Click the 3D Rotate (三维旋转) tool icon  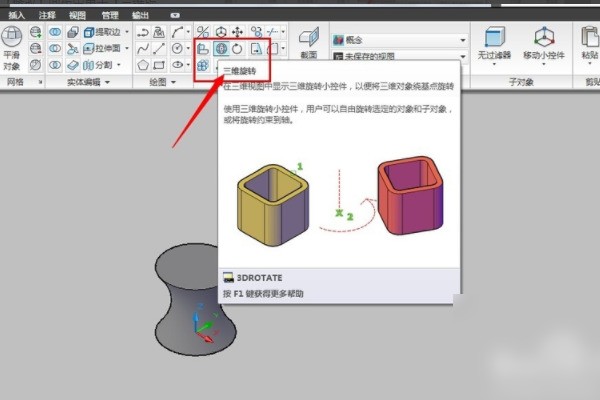point(221,47)
